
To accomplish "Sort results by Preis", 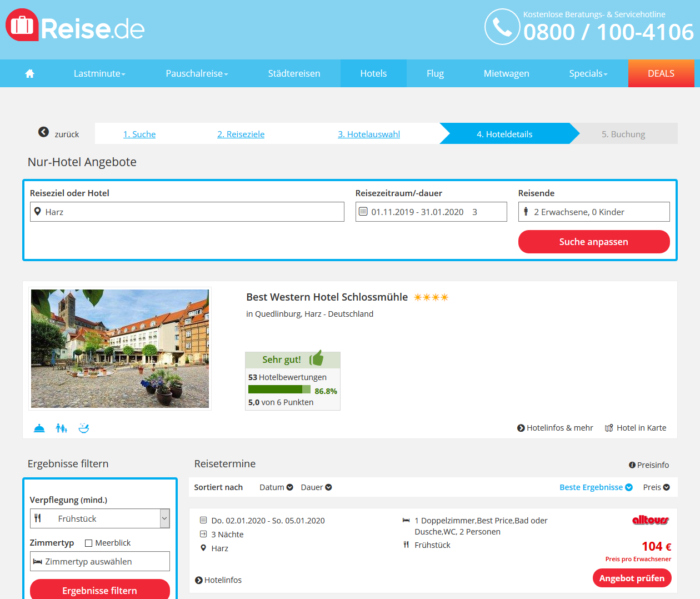I will [657, 487].
